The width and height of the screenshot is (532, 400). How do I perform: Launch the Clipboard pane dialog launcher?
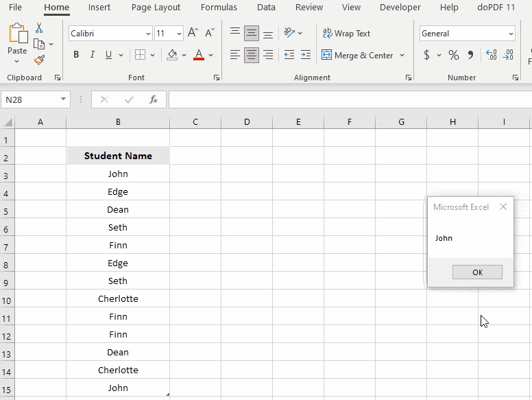[58, 78]
